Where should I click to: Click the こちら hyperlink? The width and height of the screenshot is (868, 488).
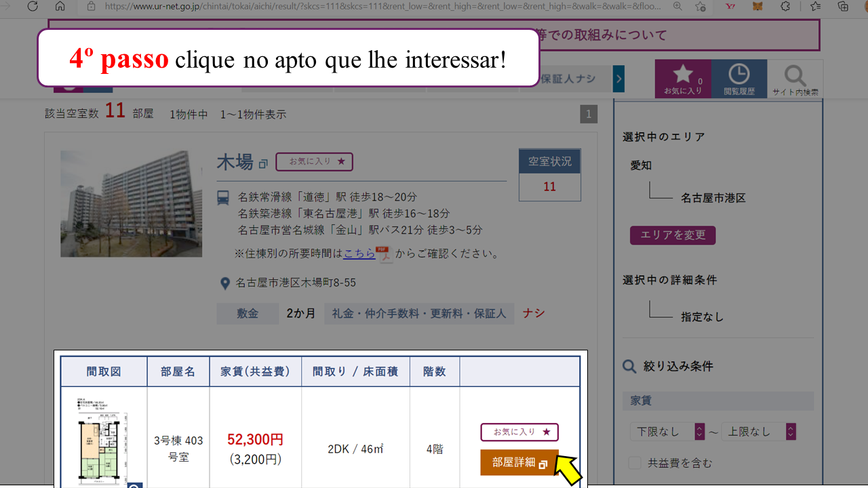(359, 253)
